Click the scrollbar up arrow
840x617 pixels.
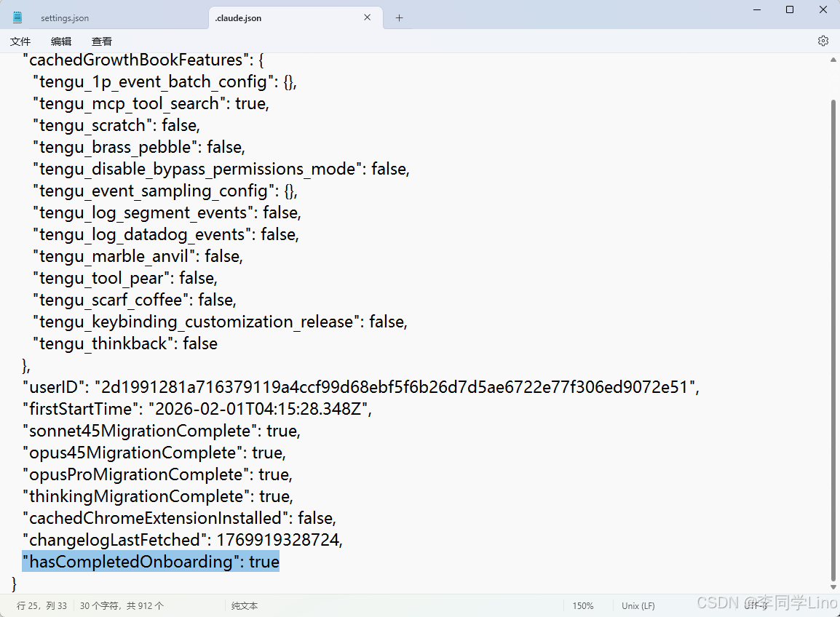click(833, 60)
